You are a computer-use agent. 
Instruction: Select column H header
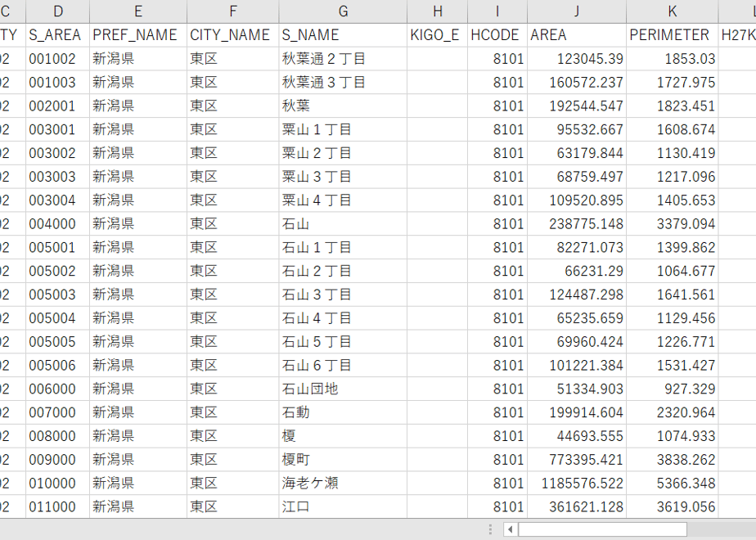pyautogui.click(x=437, y=11)
